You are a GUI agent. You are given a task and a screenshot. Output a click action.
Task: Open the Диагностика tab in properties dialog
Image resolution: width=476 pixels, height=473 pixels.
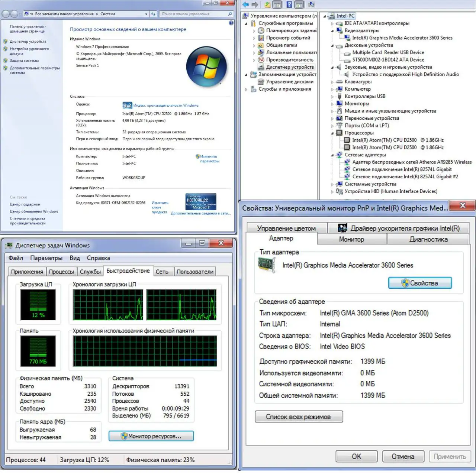click(x=428, y=239)
